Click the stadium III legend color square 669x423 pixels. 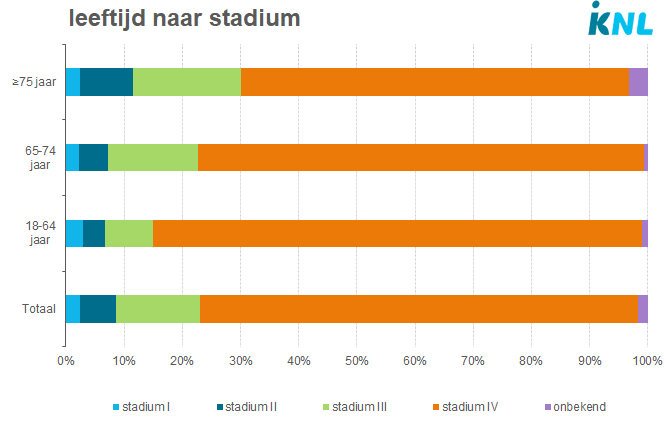pos(325,407)
